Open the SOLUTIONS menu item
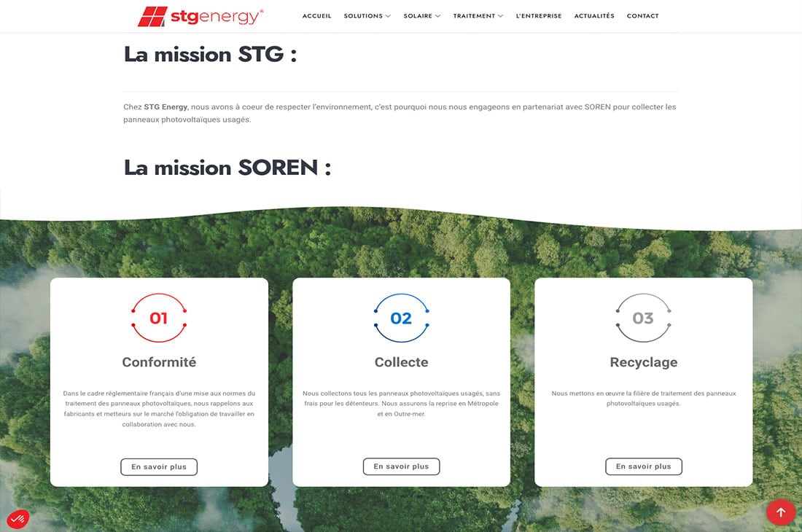Image resolution: width=802 pixels, height=532 pixels. pyautogui.click(x=363, y=16)
